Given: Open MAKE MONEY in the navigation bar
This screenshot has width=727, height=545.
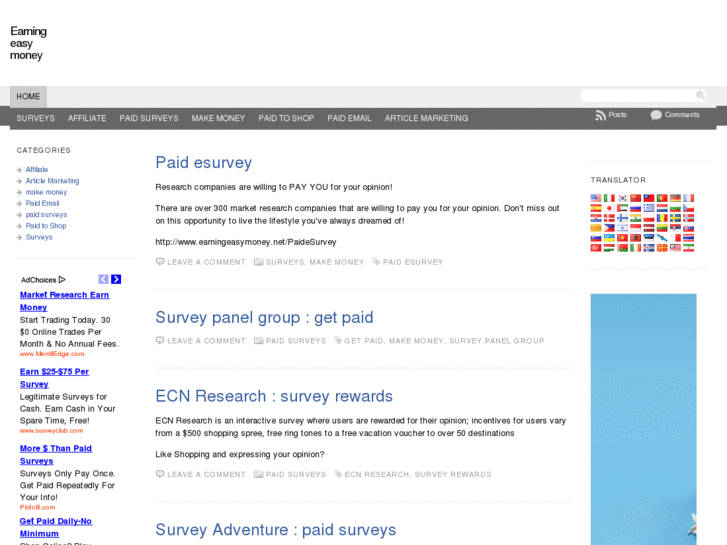Looking at the screenshot, I should 218,118.
